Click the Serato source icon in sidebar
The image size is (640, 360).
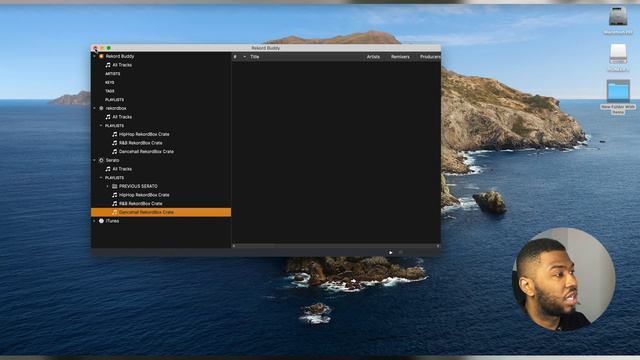tap(101, 160)
